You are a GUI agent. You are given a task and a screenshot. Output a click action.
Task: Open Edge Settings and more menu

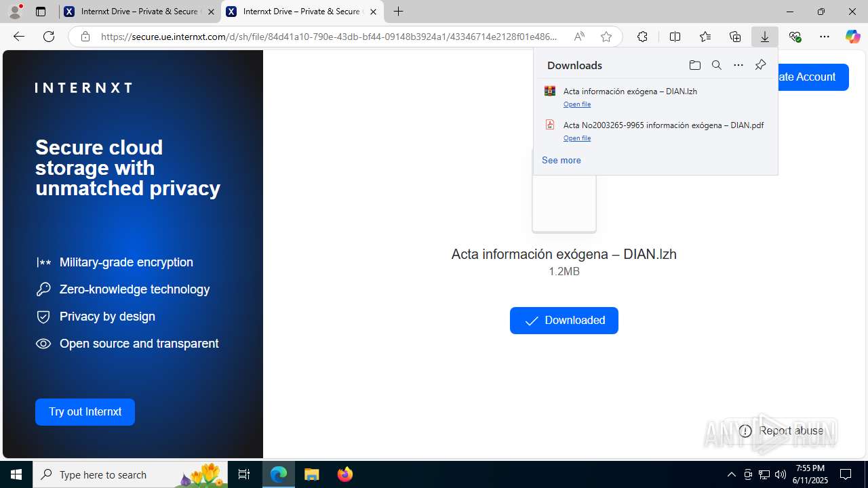coord(825,37)
